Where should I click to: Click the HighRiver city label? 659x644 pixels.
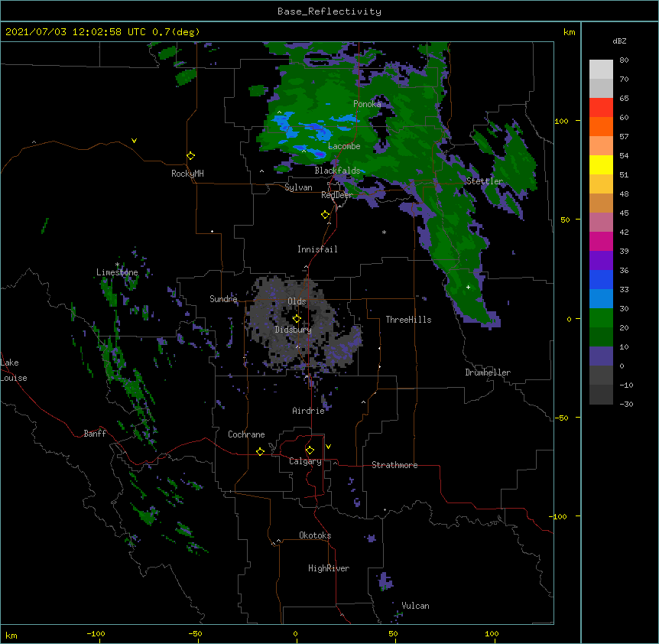[x=329, y=568]
